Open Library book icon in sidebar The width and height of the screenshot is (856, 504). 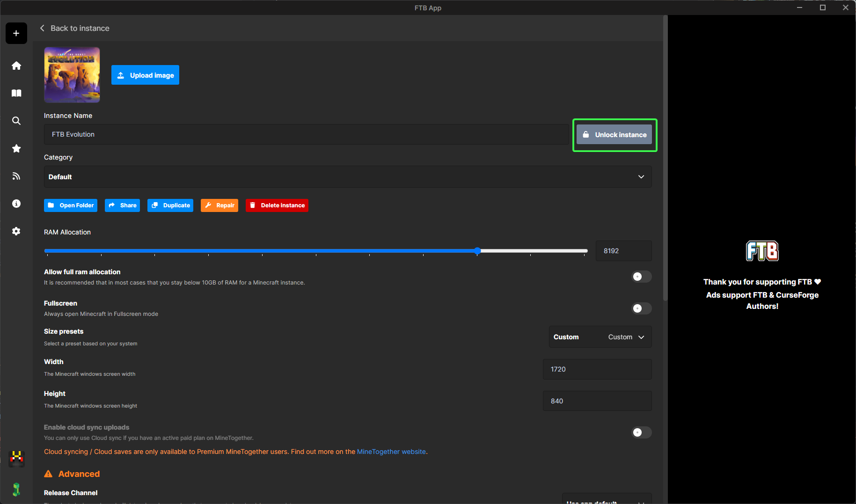(x=16, y=93)
